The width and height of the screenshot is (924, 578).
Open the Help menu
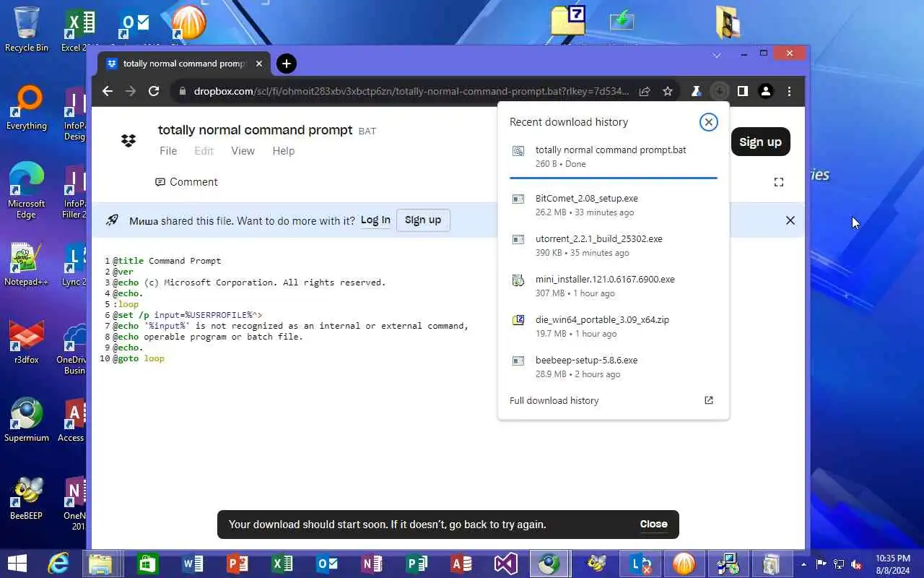pyautogui.click(x=283, y=151)
